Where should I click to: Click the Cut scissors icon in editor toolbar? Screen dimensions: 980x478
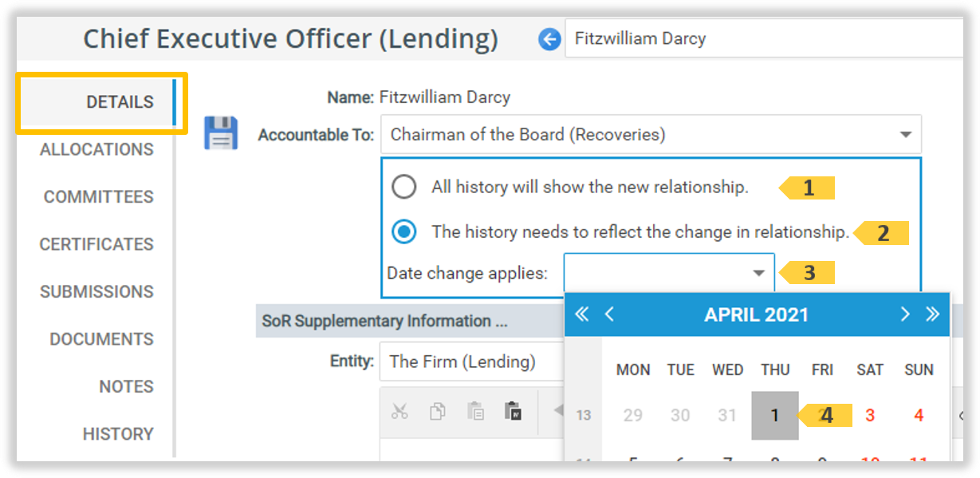400,412
